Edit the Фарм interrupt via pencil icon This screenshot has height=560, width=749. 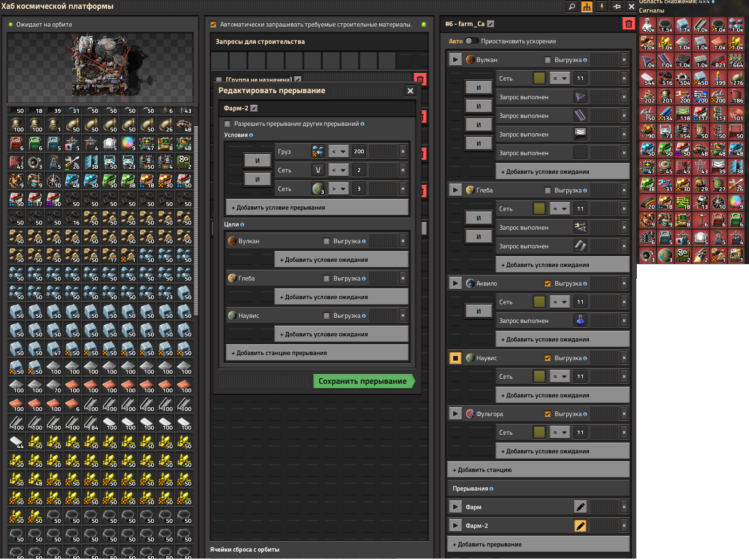(580, 507)
